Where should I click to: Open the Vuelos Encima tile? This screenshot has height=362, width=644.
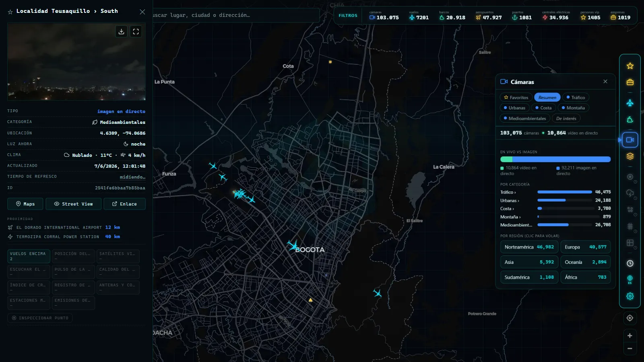29,256
